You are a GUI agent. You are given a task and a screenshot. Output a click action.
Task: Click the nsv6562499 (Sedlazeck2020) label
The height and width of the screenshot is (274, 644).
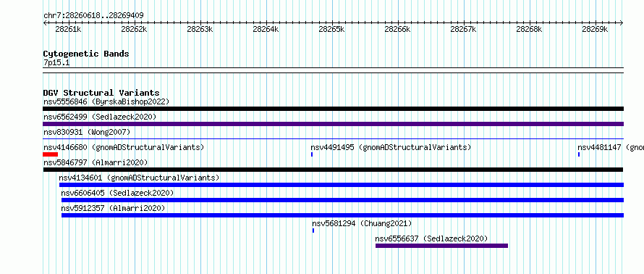tap(100, 117)
